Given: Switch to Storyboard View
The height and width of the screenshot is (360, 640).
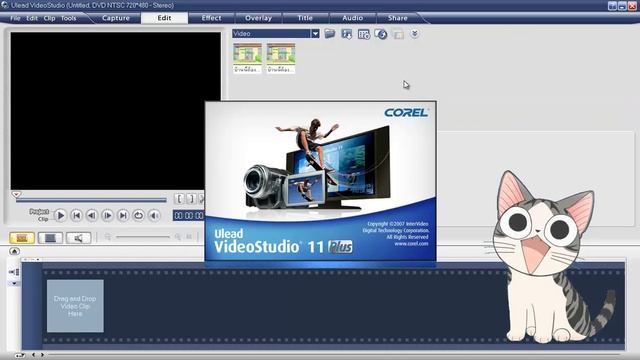Looking at the screenshot, I should pyautogui.click(x=22, y=238).
